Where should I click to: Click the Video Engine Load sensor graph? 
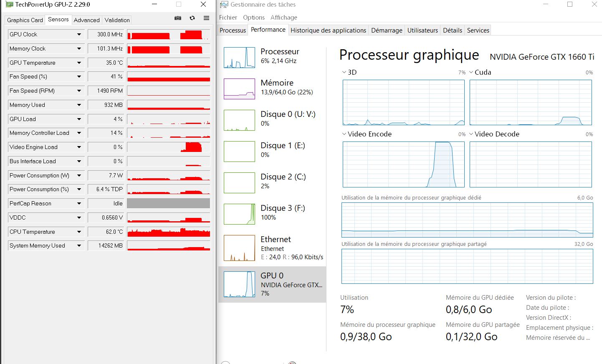coord(169,147)
